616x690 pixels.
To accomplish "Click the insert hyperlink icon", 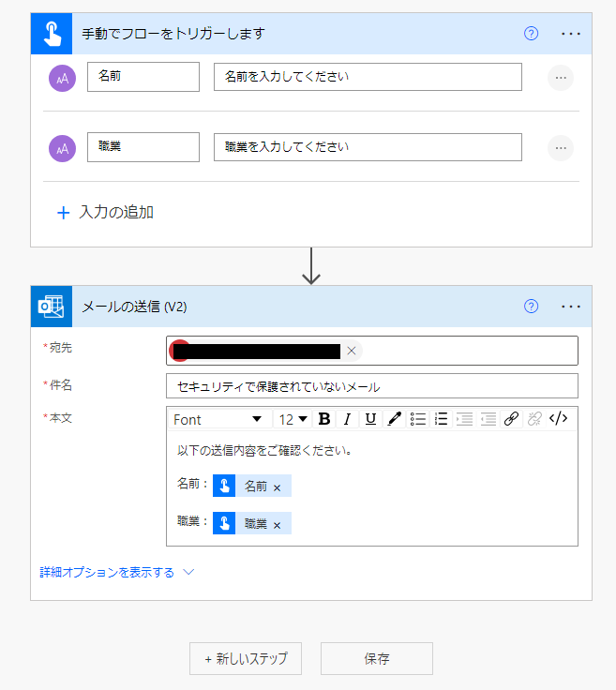I will [511, 419].
